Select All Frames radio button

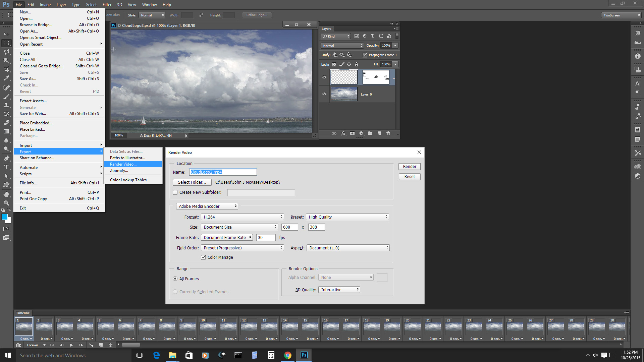click(175, 279)
